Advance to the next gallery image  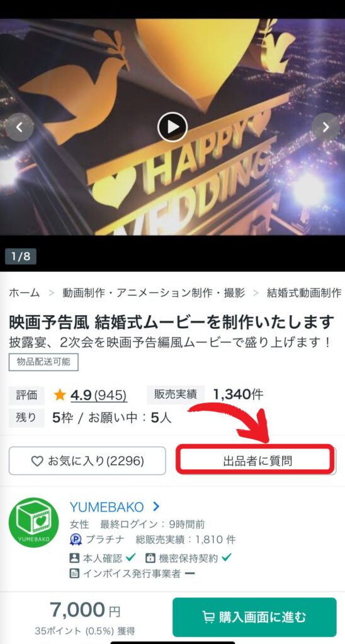click(325, 127)
